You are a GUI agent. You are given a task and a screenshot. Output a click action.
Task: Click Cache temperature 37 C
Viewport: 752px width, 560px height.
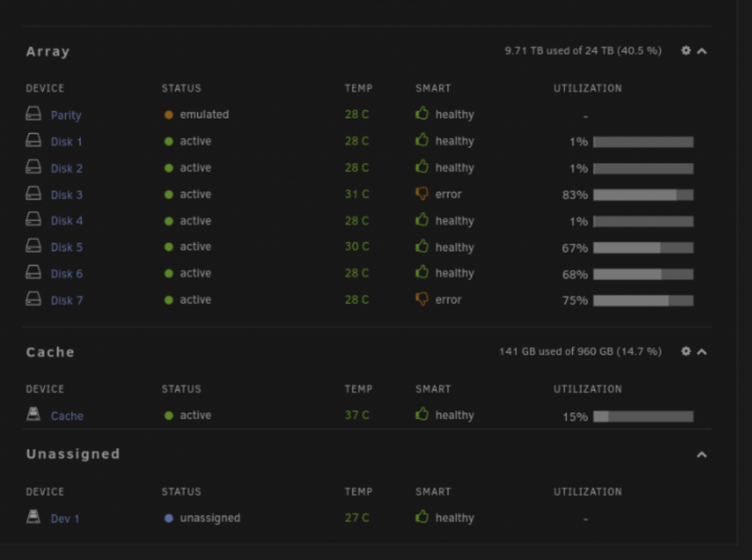tap(357, 415)
